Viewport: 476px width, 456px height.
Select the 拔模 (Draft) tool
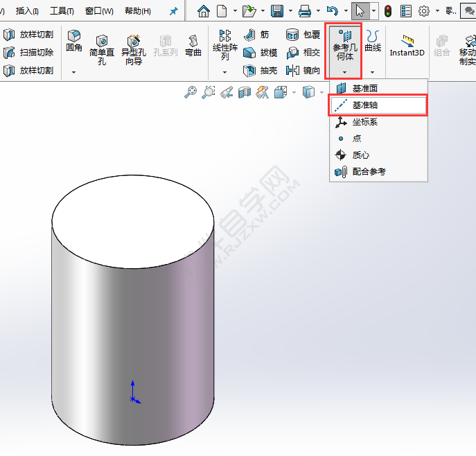point(260,53)
